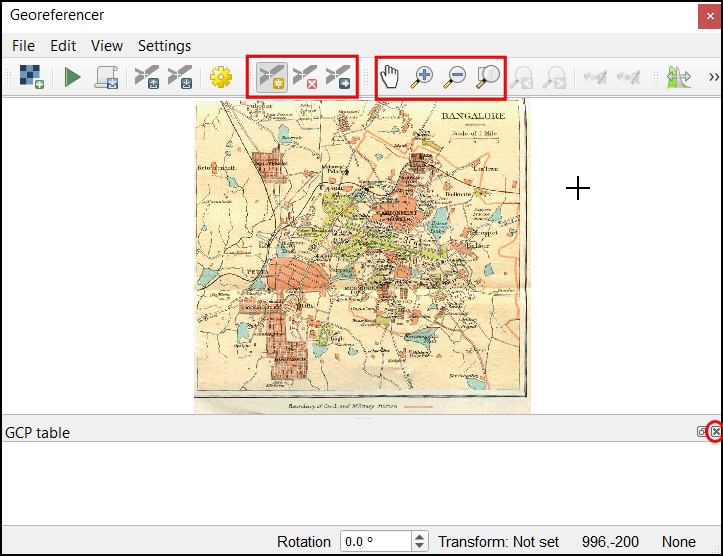Click the Full Histogram Stretch icon

(x=679, y=77)
